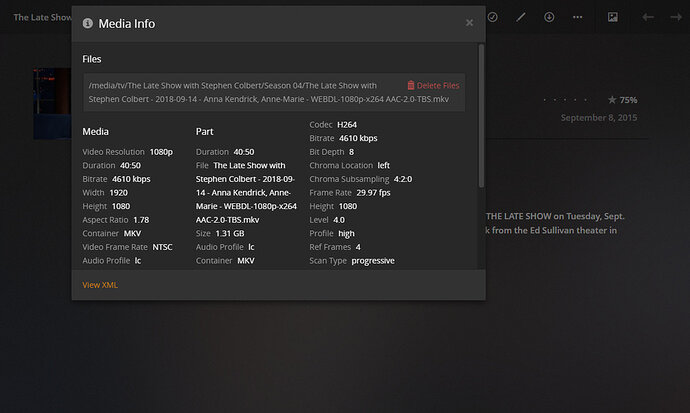Close the Media Info dialog
The height and width of the screenshot is (413, 690).
point(470,23)
